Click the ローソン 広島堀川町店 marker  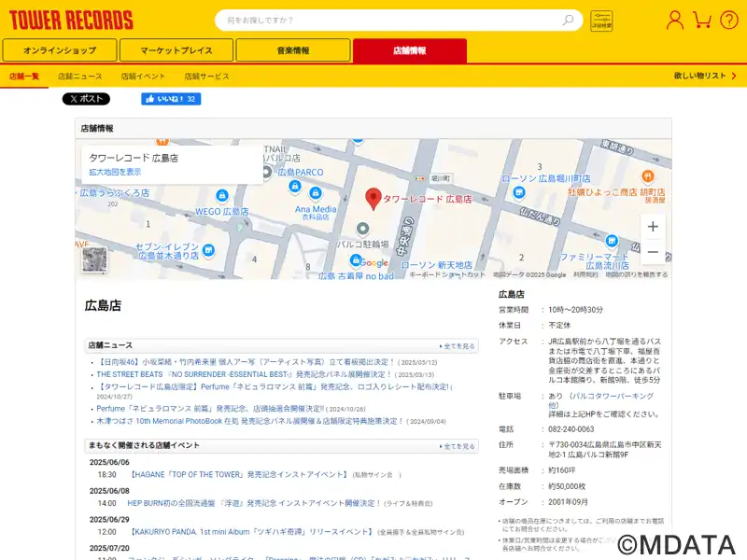519,192
